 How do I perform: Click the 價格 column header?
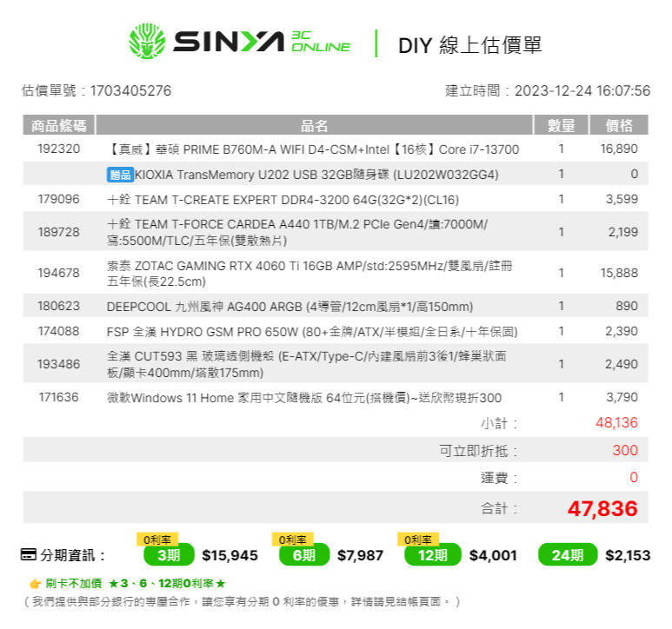[x=619, y=125]
